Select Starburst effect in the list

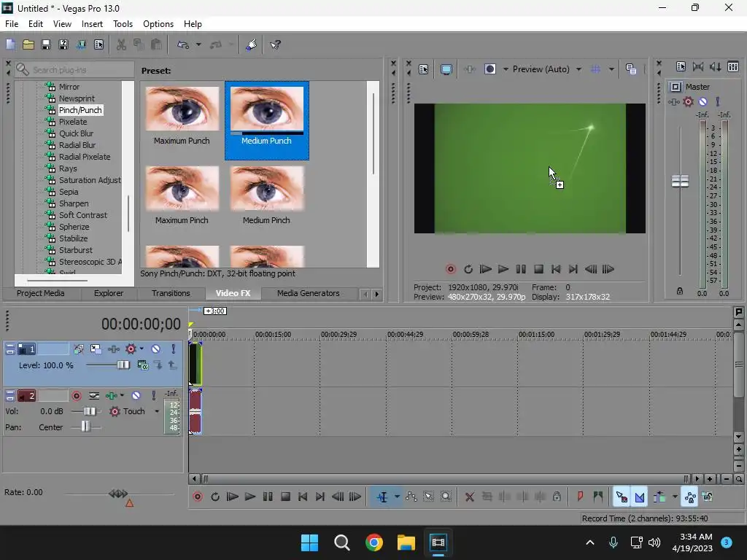tap(76, 250)
